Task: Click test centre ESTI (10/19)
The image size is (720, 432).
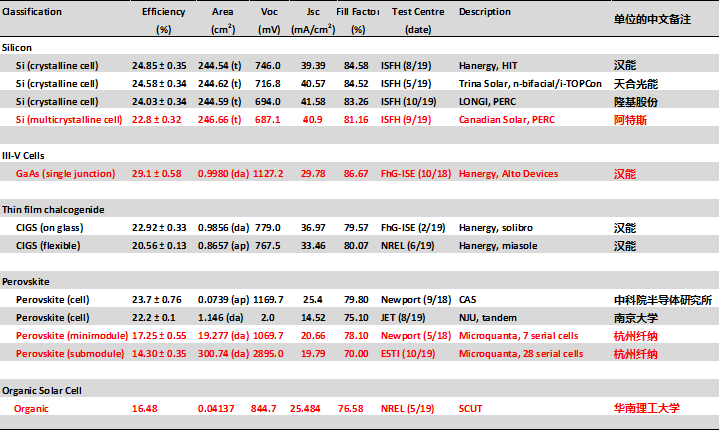Action: point(408,353)
